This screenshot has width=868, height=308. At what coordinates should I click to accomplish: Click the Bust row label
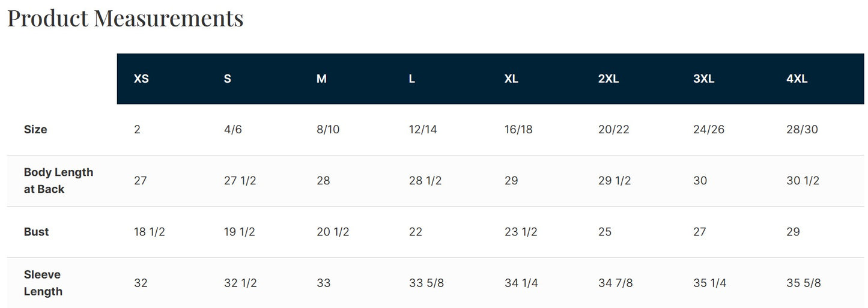click(x=37, y=232)
